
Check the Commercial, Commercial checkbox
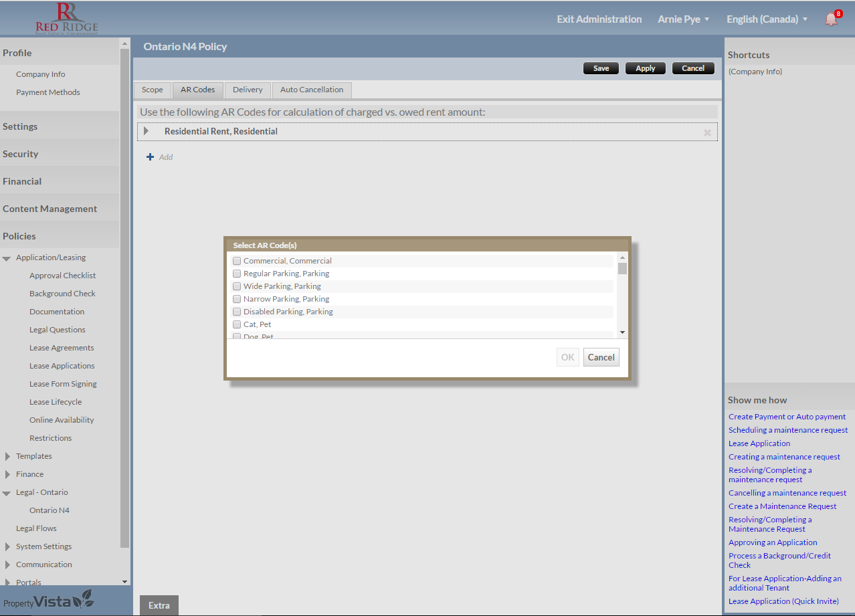pos(237,261)
